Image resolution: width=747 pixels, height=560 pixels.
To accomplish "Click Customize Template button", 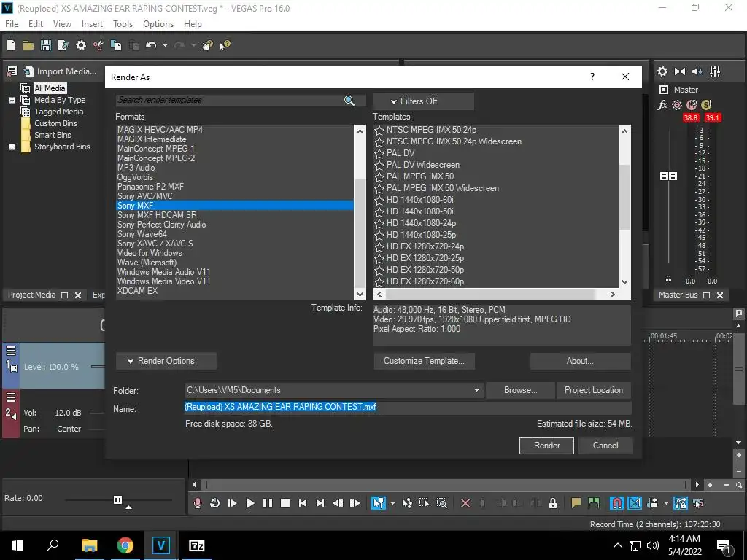I will (x=424, y=361).
